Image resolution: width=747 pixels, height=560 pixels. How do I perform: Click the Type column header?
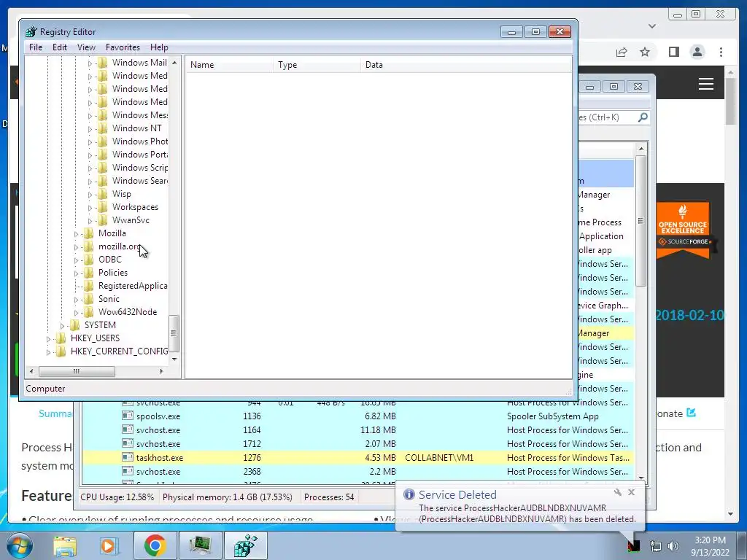(317, 65)
